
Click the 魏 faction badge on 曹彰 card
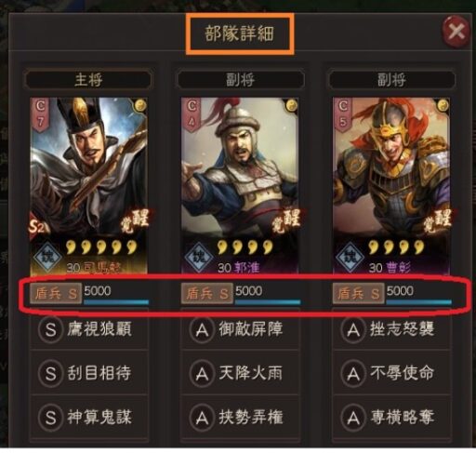click(x=350, y=257)
